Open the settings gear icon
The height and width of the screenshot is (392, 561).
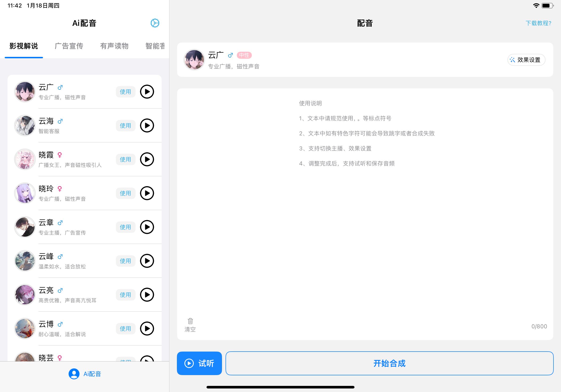pyautogui.click(x=155, y=23)
